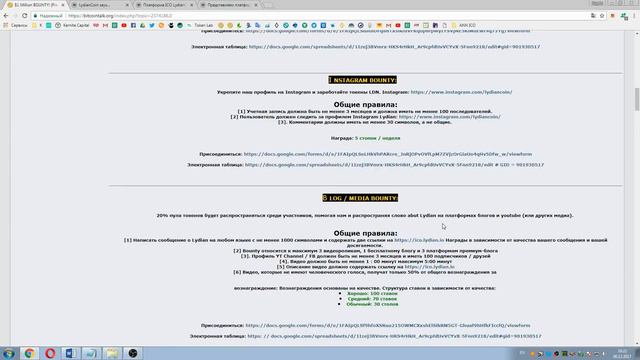Close the LydianCoin tab
The width and height of the screenshot is (640, 360).
pyautogui.click(x=127, y=5)
